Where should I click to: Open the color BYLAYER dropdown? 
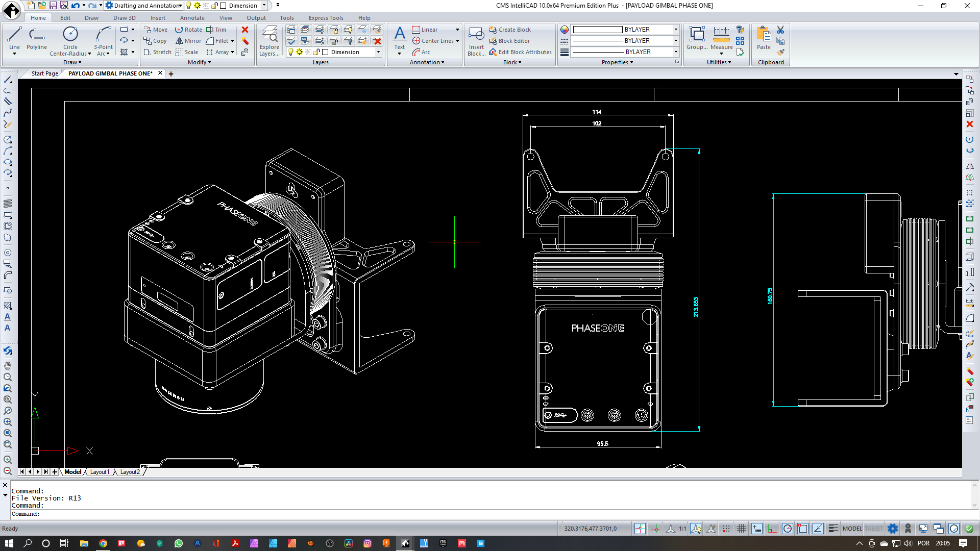coord(676,30)
